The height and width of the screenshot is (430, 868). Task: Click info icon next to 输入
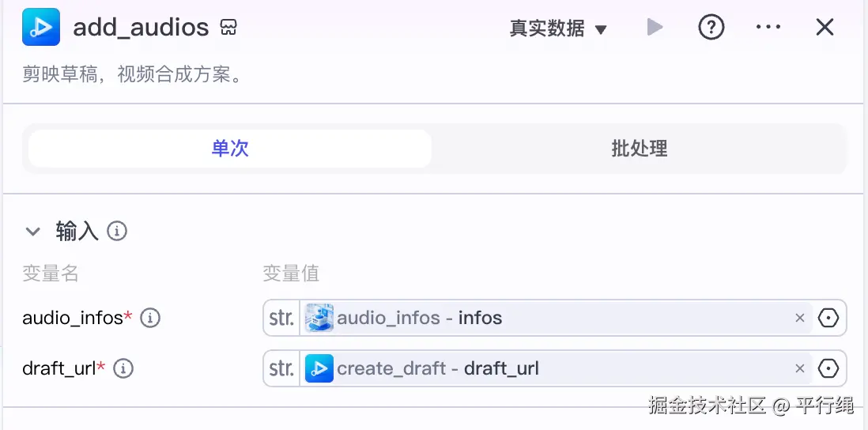(117, 231)
